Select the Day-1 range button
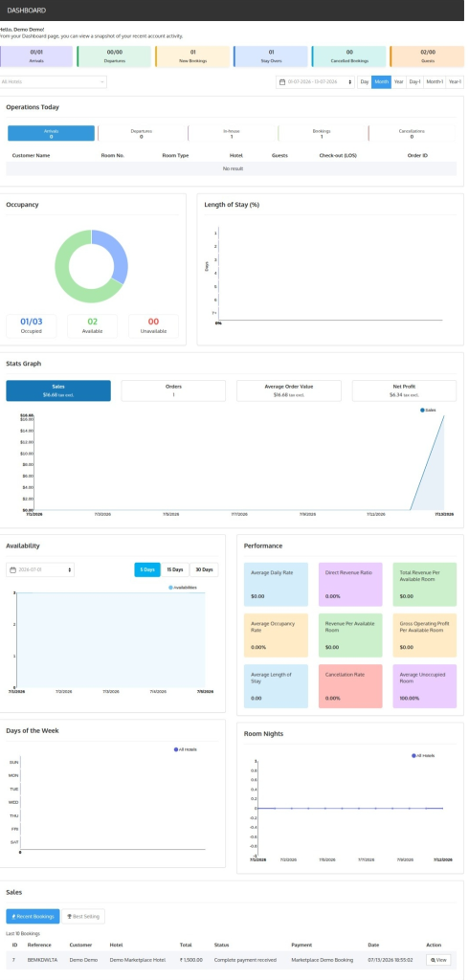 (414, 82)
